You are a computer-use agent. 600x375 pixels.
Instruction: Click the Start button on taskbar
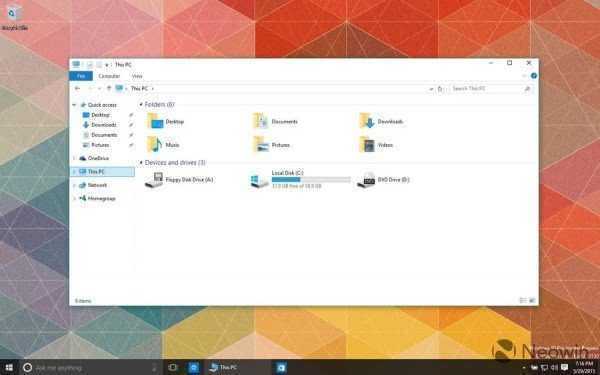9,368
